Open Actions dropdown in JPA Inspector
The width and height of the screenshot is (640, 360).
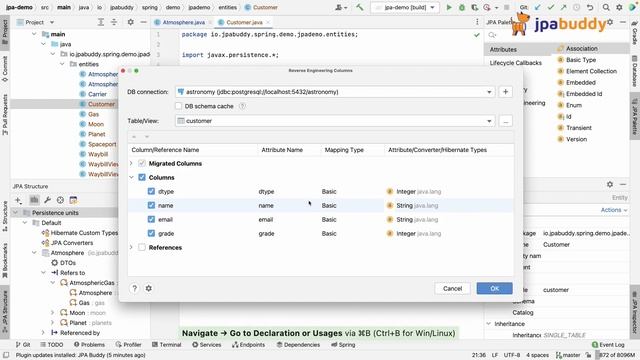614,210
